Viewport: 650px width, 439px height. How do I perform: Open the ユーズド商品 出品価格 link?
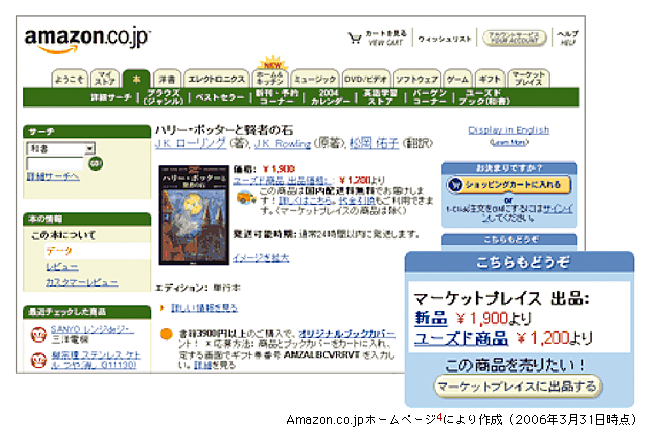coord(283,180)
